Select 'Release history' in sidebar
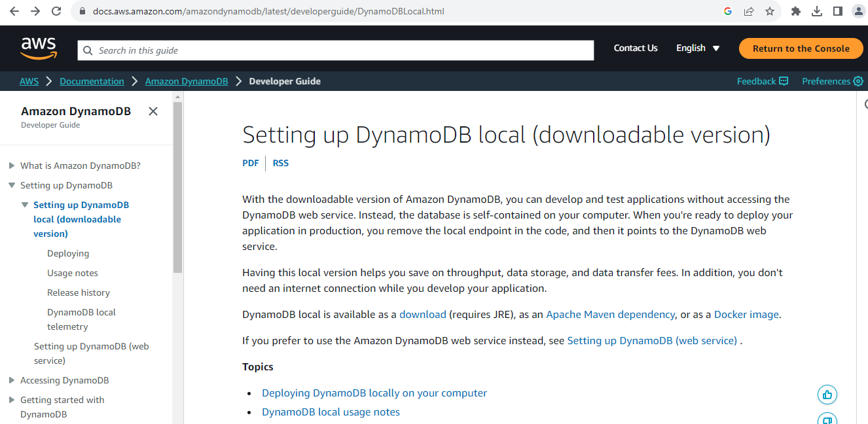 79,292
